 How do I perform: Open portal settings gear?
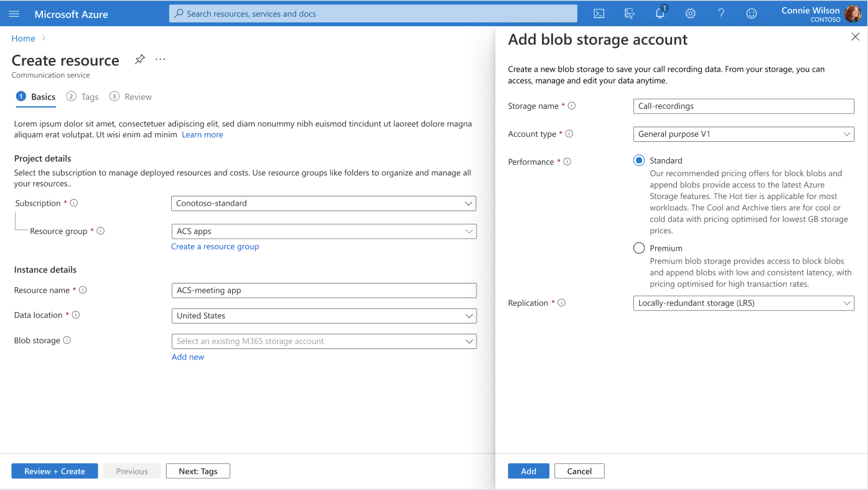[690, 14]
